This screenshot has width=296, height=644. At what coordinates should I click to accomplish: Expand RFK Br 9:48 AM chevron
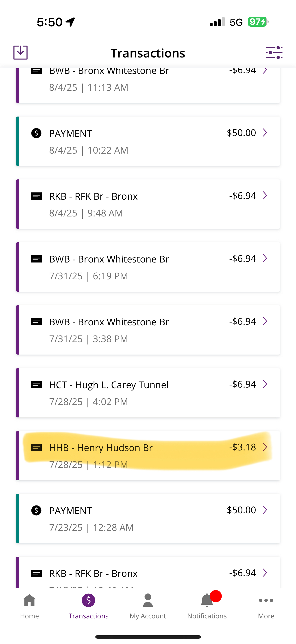click(x=265, y=196)
